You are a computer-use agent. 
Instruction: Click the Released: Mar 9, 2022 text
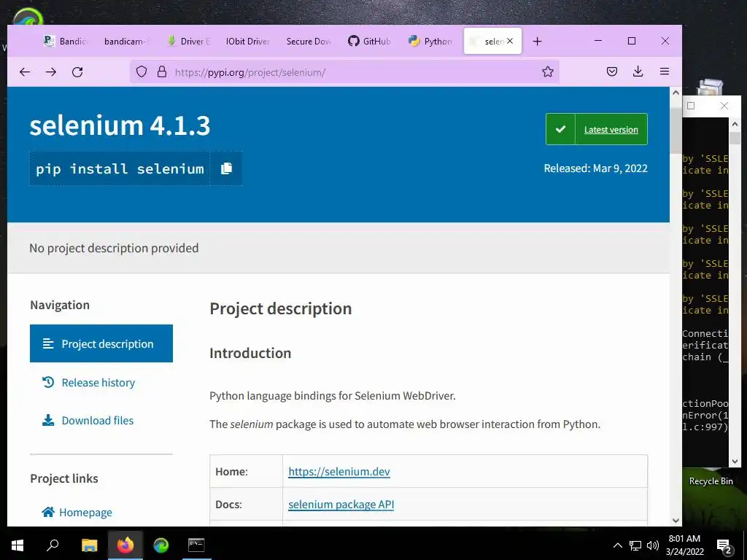pyautogui.click(x=595, y=168)
